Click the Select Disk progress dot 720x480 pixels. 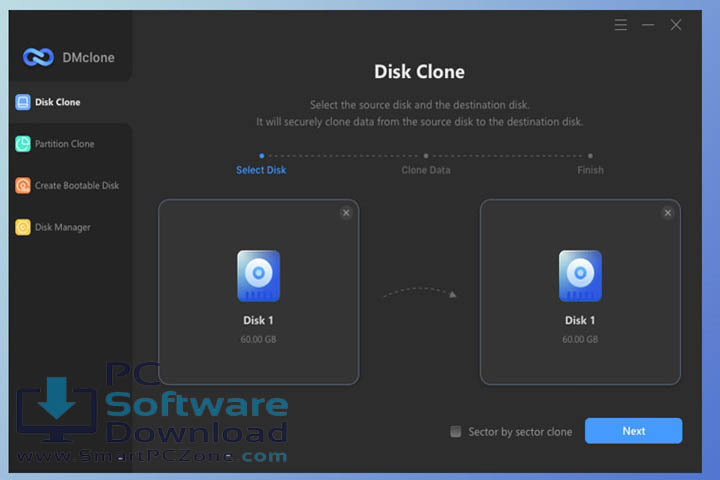click(x=262, y=156)
